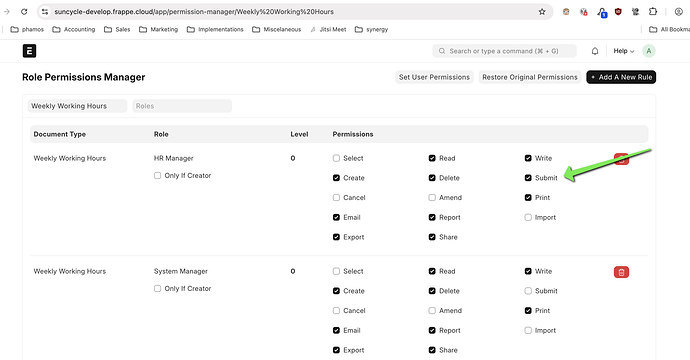Image resolution: width=690 pixels, height=360 pixels.
Task: Open the browser extensions puzzle icon
Action: [653, 12]
